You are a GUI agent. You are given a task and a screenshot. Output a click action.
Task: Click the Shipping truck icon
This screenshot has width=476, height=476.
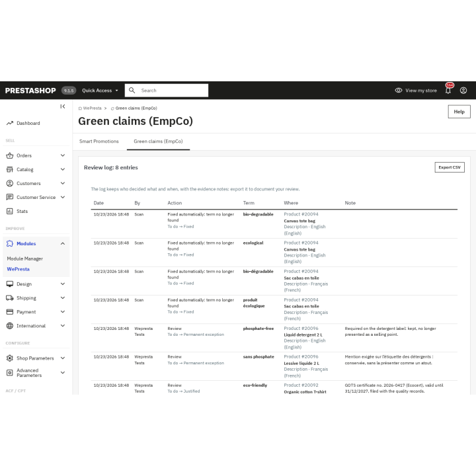pyautogui.click(x=10, y=298)
